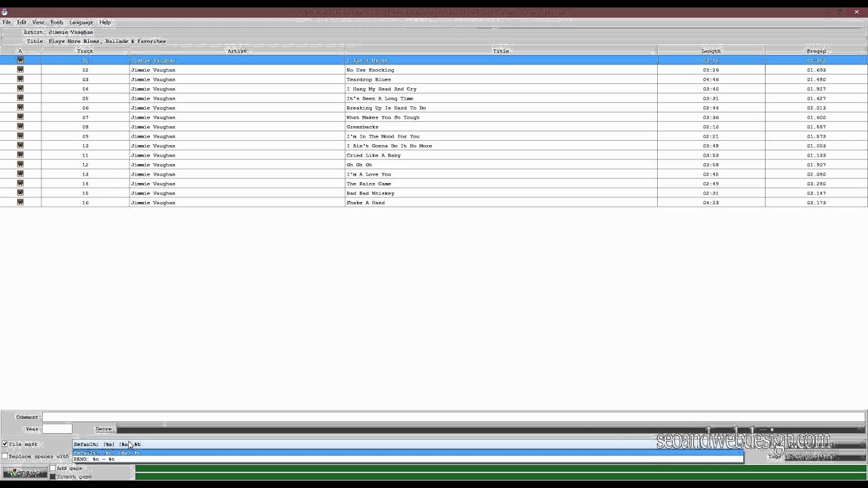Viewport: 868px width, 488px height.
Task: Enable the Add gaps checkbox
Action: tap(53, 468)
